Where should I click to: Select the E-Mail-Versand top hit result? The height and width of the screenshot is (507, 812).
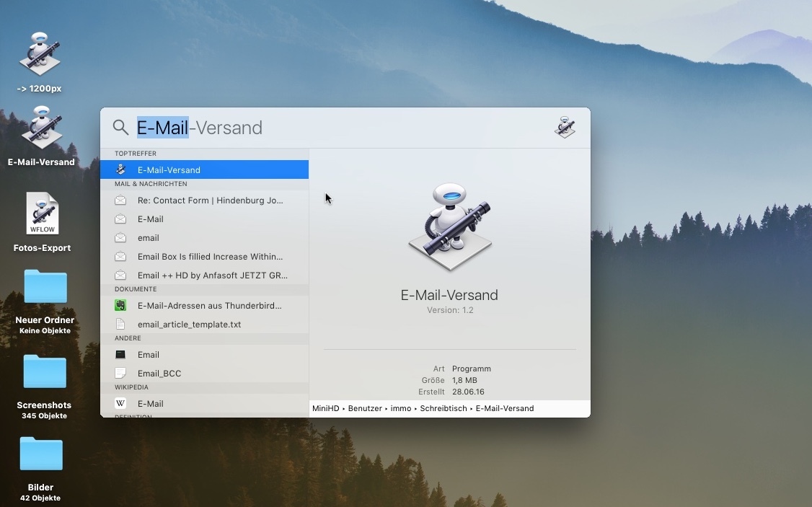click(x=205, y=170)
